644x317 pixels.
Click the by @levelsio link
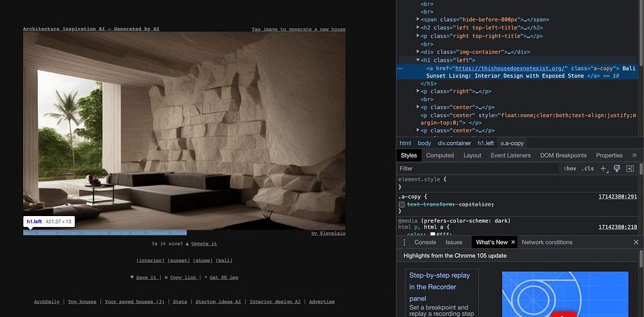pyautogui.click(x=328, y=233)
